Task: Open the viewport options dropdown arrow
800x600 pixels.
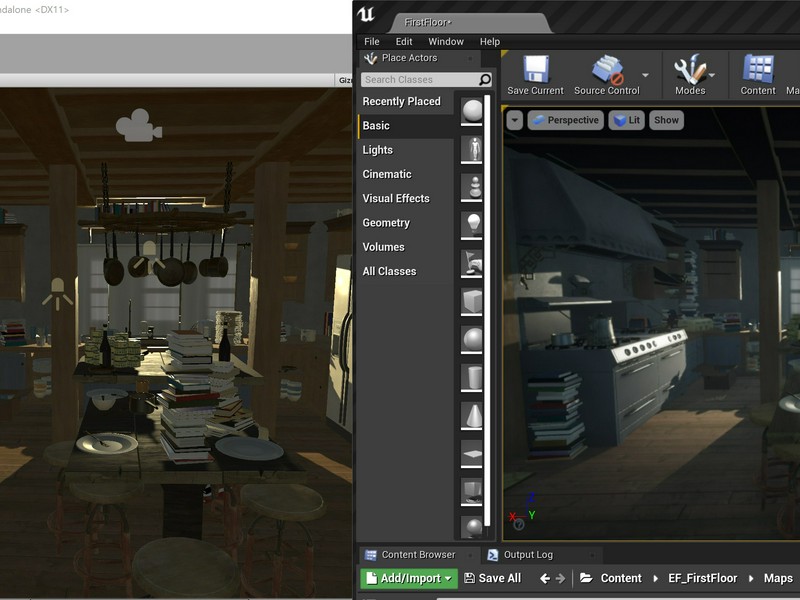Action: point(515,120)
